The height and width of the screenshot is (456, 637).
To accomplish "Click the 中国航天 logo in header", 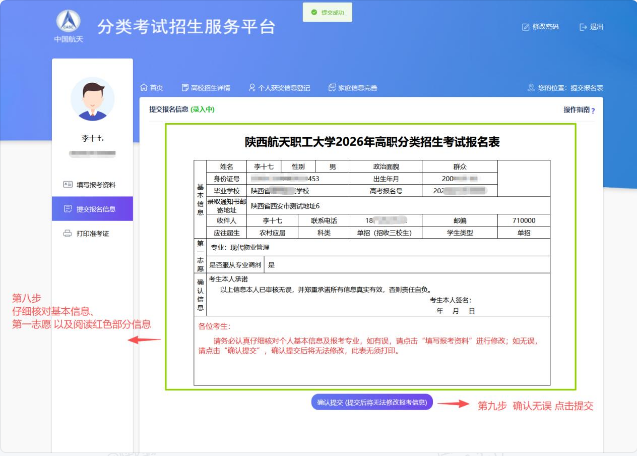I will [69, 27].
